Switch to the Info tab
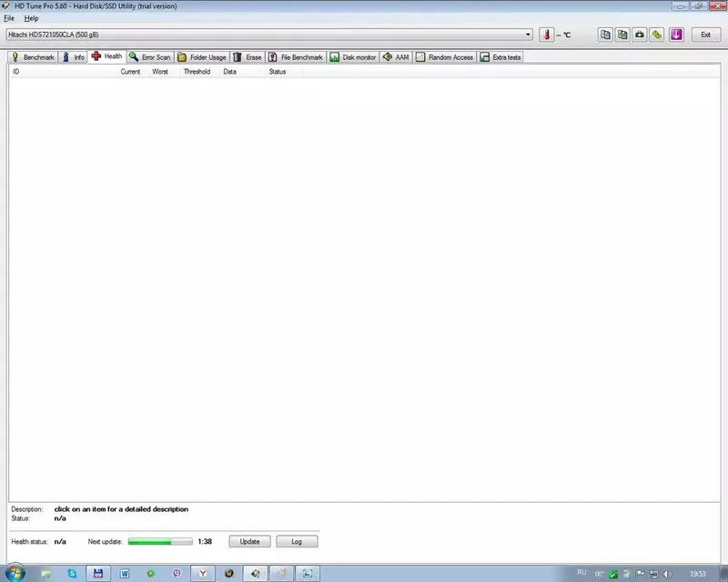 tap(74, 57)
